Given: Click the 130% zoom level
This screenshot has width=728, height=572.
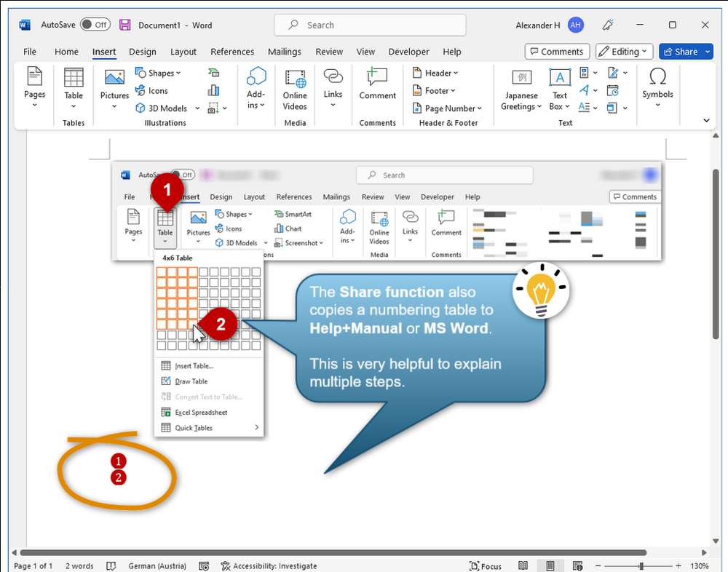Looking at the screenshot, I should point(699,566).
